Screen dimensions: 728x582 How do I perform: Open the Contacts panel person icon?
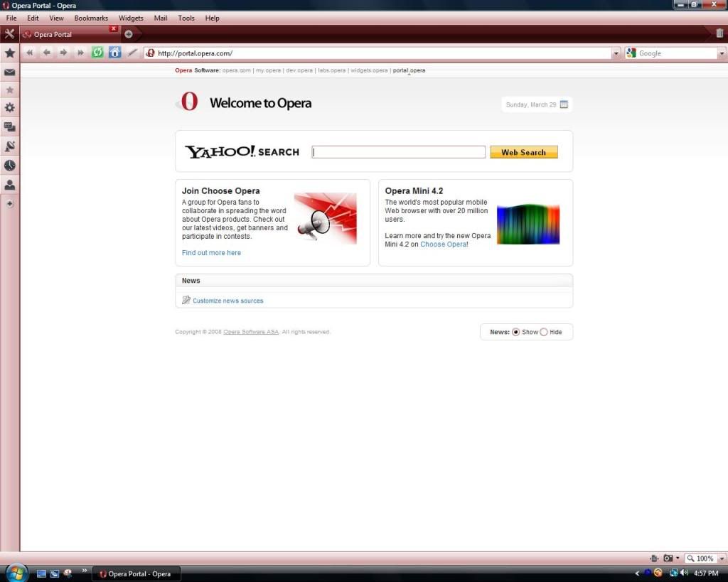(9, 185)
